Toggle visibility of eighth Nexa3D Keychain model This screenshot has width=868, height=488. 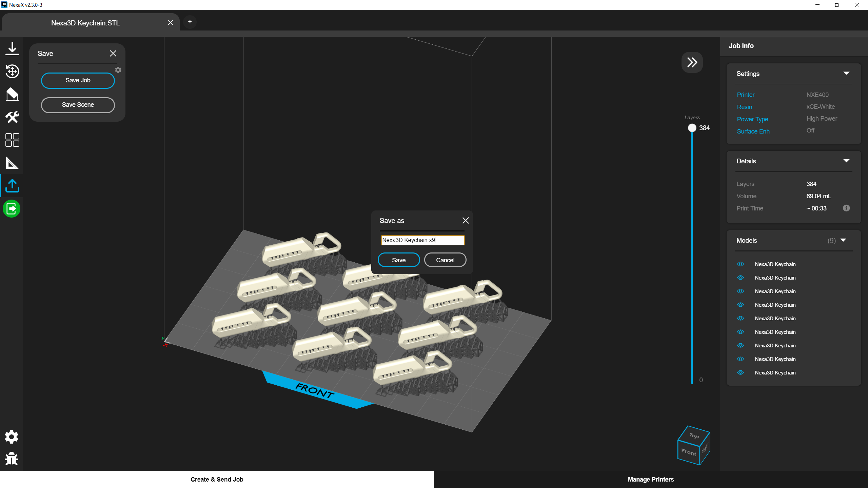[741, 359]
